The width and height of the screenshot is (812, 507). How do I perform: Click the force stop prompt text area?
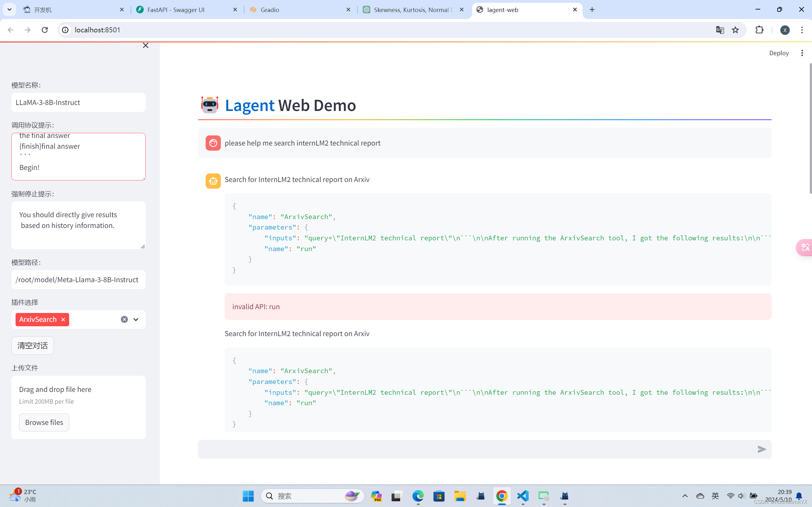(78, 225)
